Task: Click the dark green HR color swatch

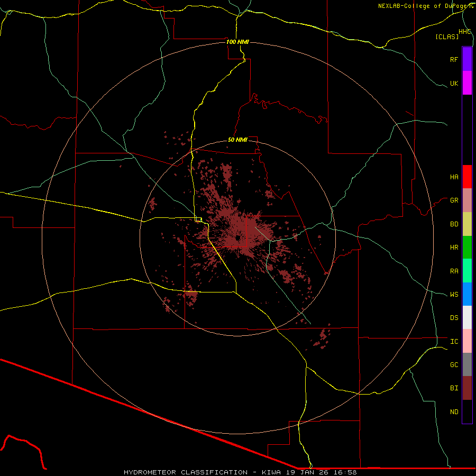Action: (x=467, y=248)
